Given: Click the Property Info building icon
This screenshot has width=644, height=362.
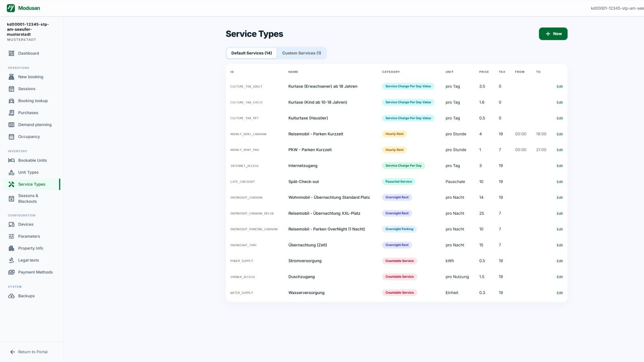Looking at the screenshot, I should (11, 249).
